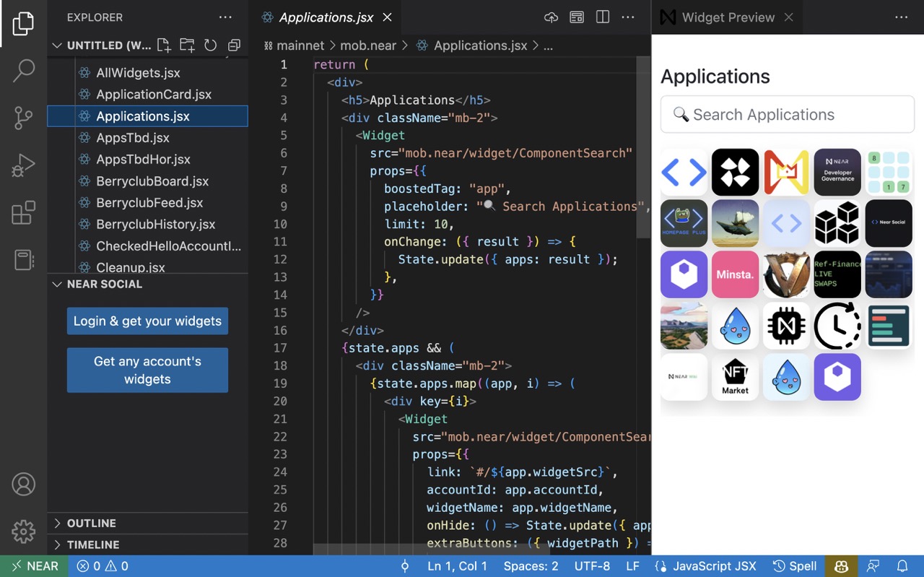Click Ln 1, Col 1 cursor position

[457, 566]
